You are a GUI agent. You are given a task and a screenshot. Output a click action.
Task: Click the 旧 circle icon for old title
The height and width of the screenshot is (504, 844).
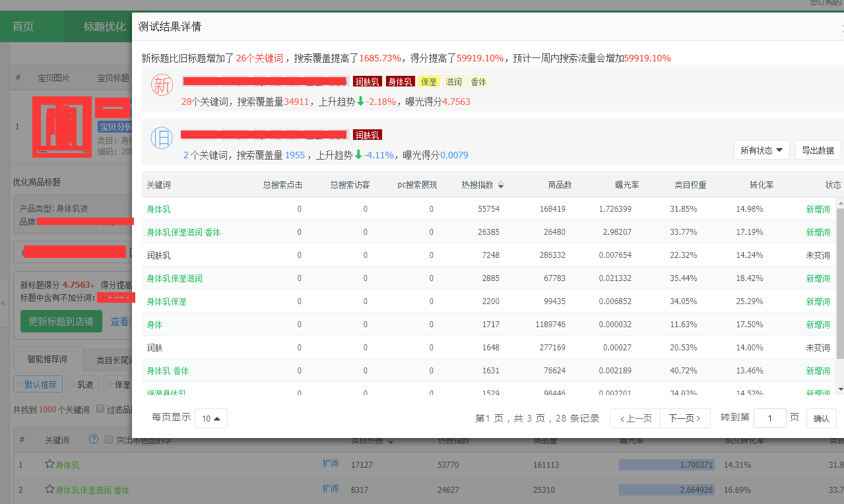tap(162, 138)
